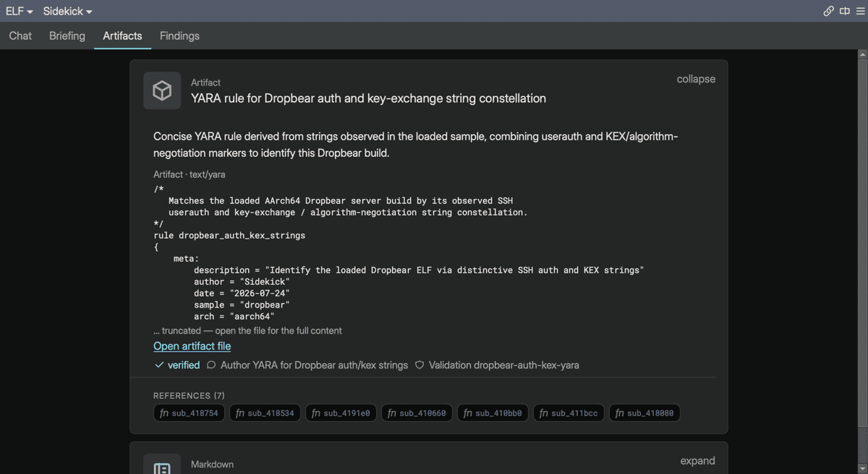The width and height of the screenshot is (868, 474).
Task: Open the ELF dropdown menu
Action: [x=20, y=12]
